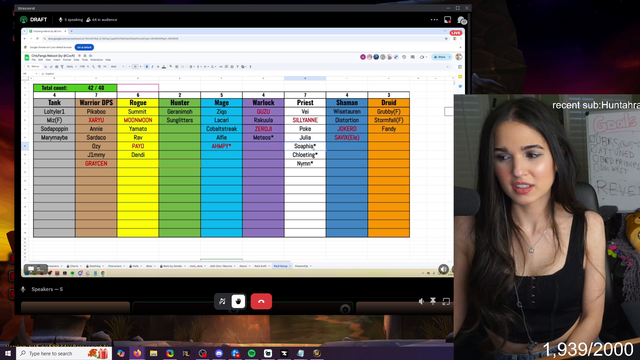Toggle bold formatting in Sheets toolbar

click(x=147, y=67)
